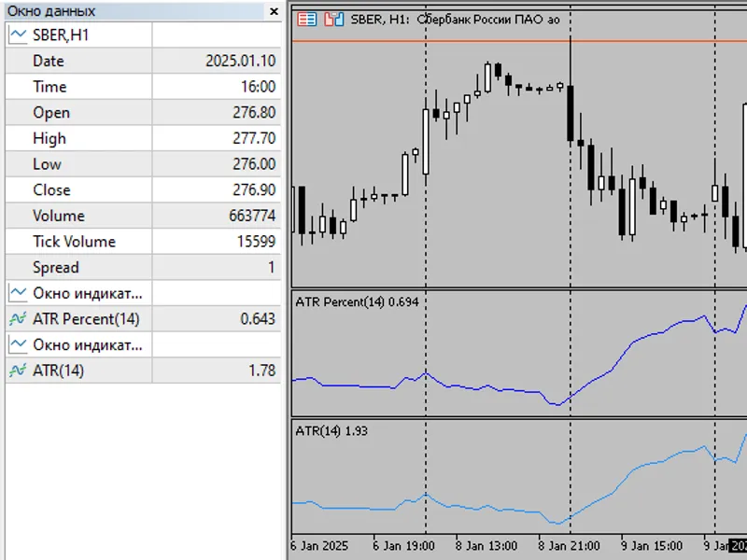Click the red-blue grid icon in chart header
Viewport: 747px width, 560px height.
click(306, 20)
